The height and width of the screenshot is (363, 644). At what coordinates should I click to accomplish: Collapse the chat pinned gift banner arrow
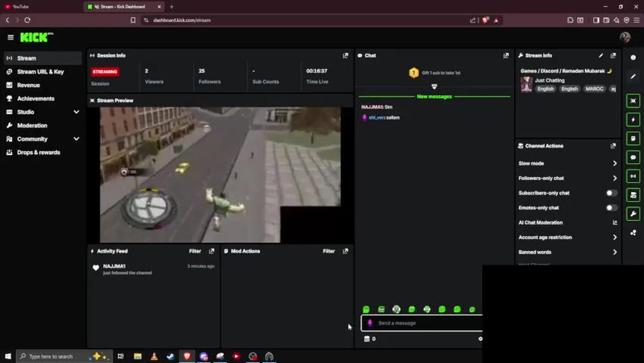pos(434,87)
